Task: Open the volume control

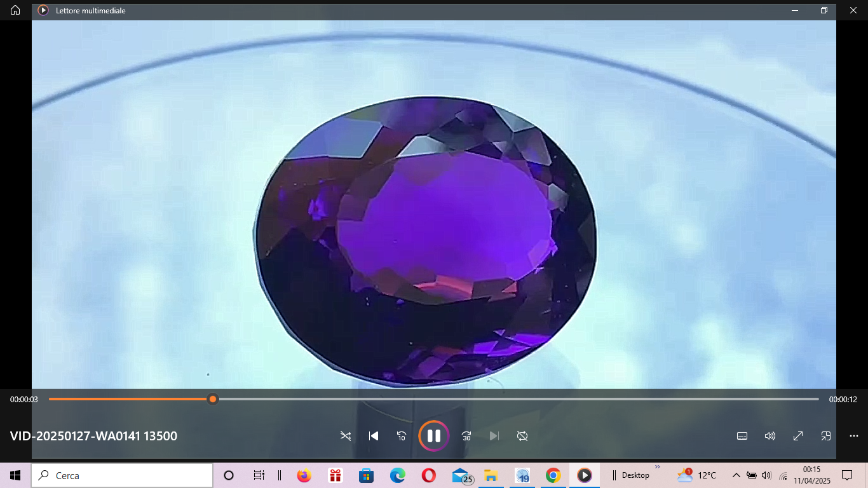Action: [770, 436]
